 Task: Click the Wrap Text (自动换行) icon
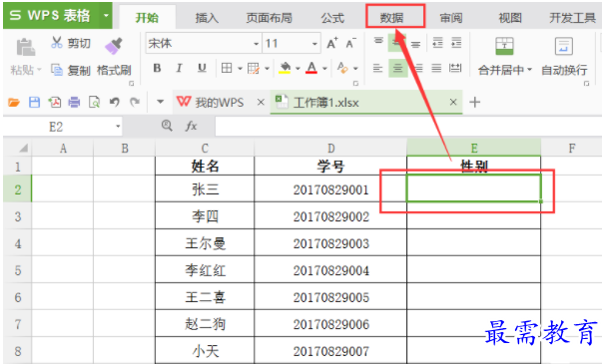pos(563,46)
